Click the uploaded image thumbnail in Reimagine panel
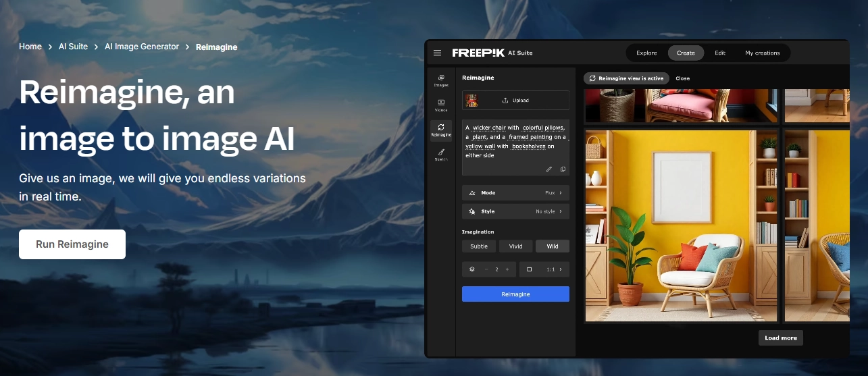 [x=471, y=100]
